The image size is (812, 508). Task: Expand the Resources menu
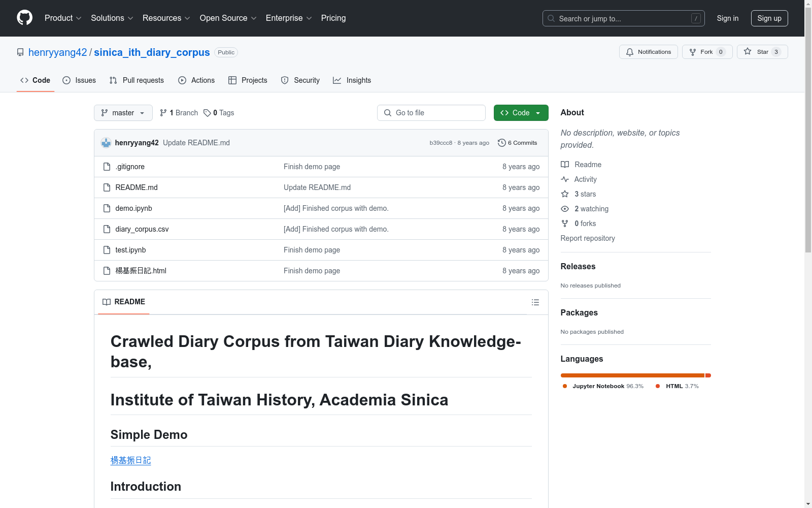(166, 18)
